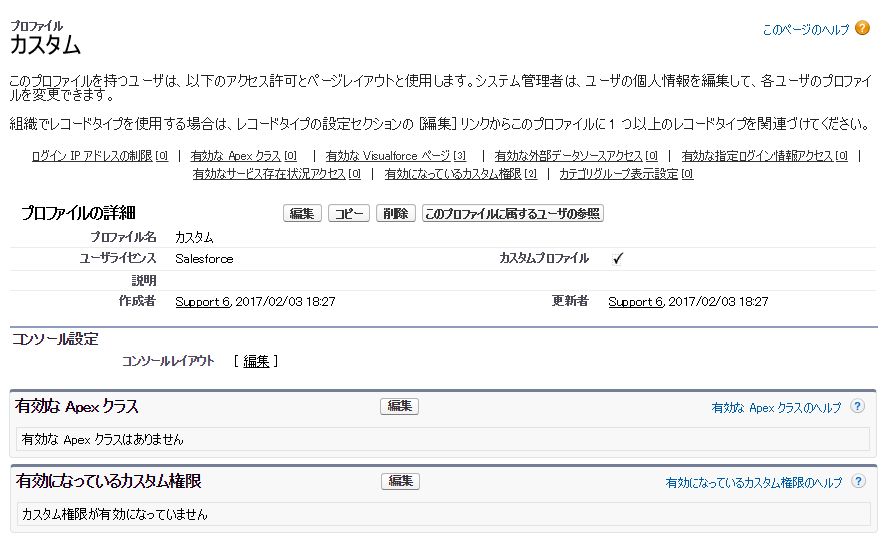Open 有効な外部データソースアクセス link

pyautogui.click(x=576, y=156)
